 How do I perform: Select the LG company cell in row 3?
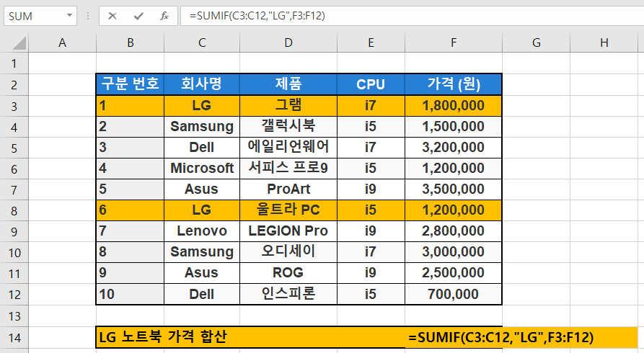(202, 105)
